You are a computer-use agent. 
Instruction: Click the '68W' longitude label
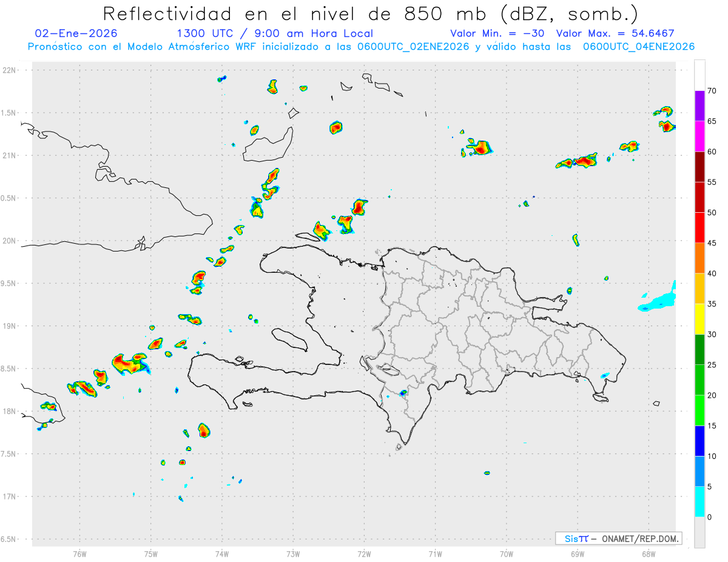tap(649, 554)
